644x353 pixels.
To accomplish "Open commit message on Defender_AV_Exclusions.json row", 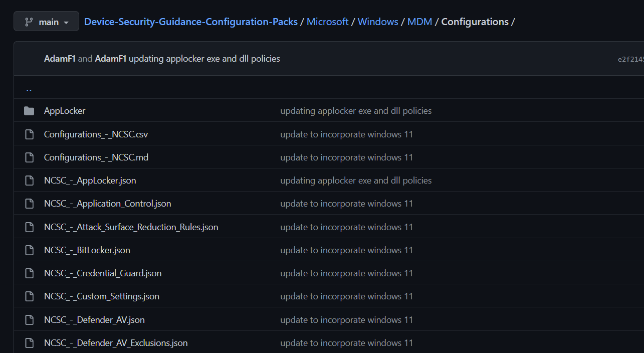I will 347,343.
